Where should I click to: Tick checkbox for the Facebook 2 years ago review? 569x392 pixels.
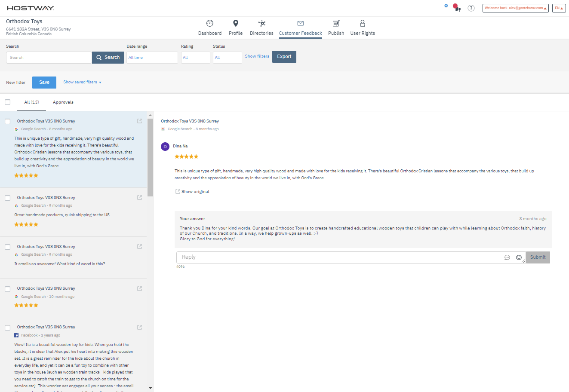[x=7, y=328]
